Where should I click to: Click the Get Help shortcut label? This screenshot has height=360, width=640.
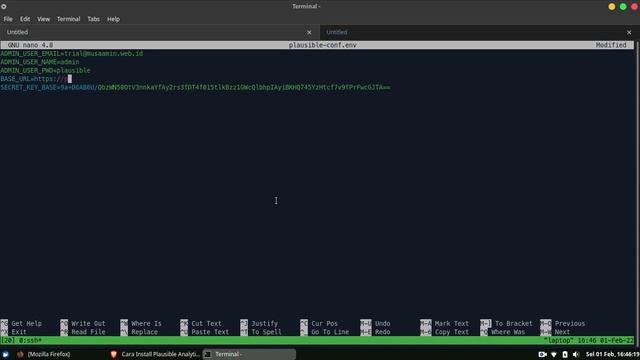(27, 323)
